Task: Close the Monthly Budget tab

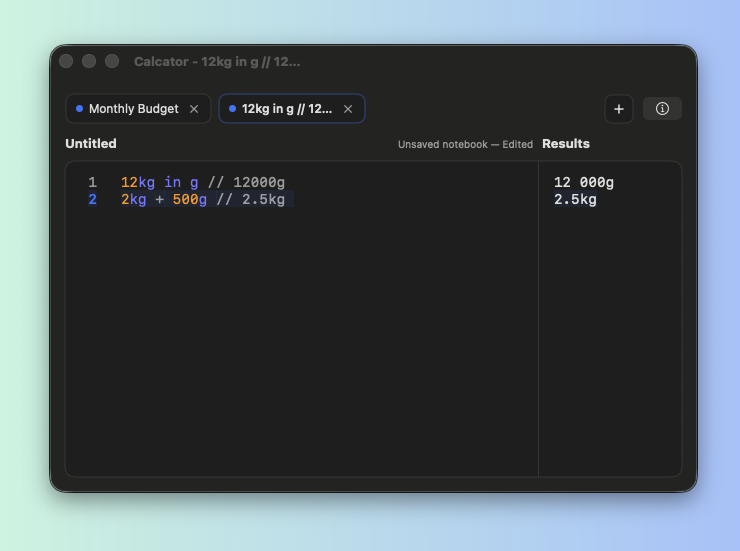Action: tap(194, 109)
